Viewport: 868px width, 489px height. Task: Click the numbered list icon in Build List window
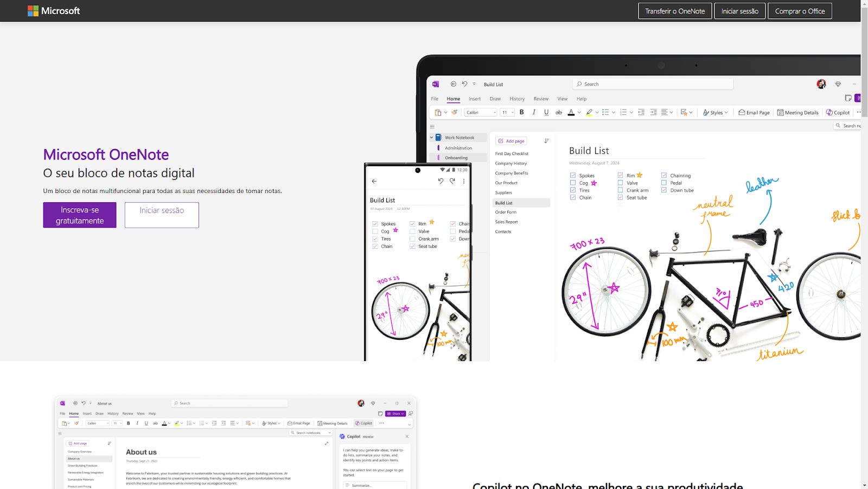623,112
